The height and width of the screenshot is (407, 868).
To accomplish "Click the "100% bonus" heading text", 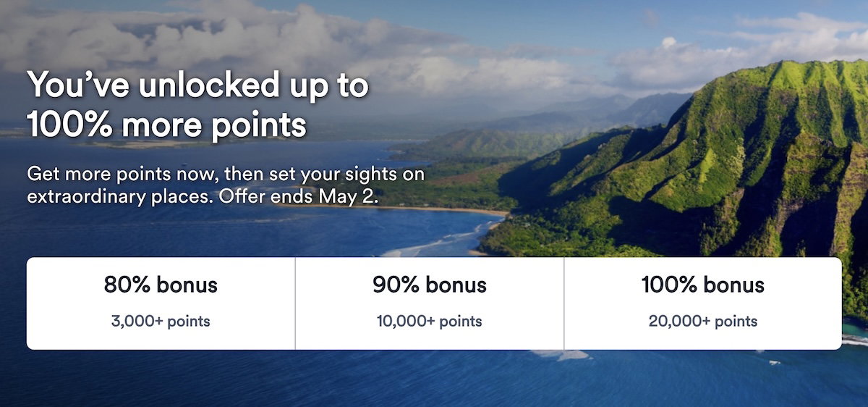I will click(702, 285).
